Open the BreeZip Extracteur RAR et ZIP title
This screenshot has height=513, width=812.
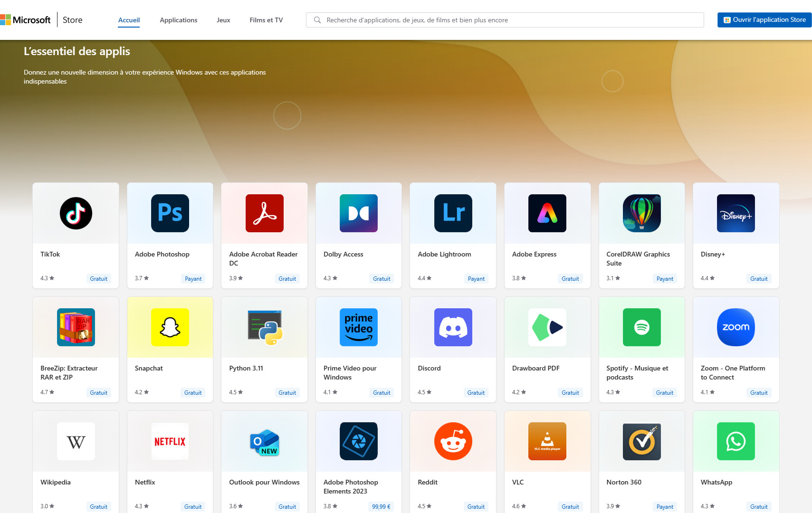69,373
